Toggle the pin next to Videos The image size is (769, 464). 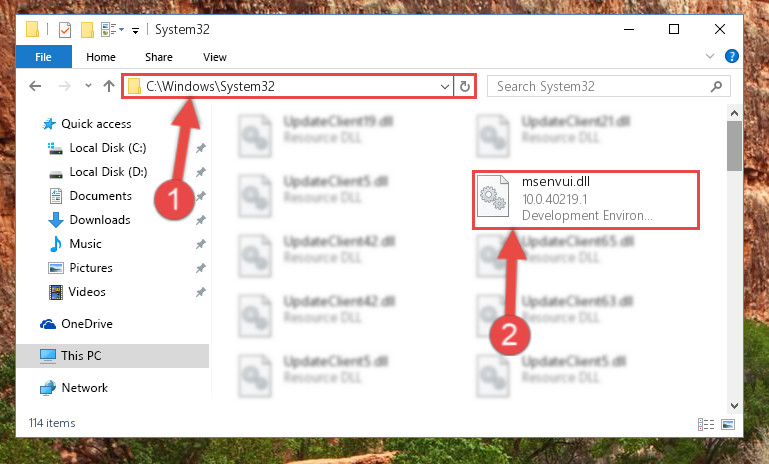(201, 292)
